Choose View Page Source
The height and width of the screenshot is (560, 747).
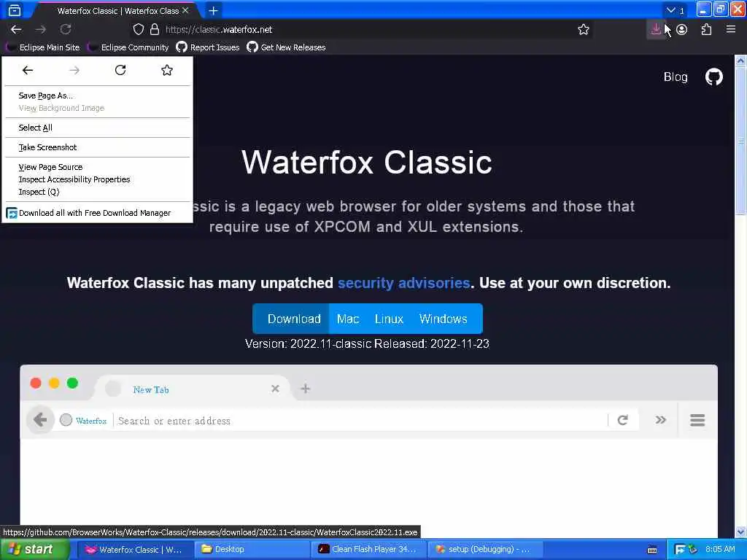(x=97, y=167)
